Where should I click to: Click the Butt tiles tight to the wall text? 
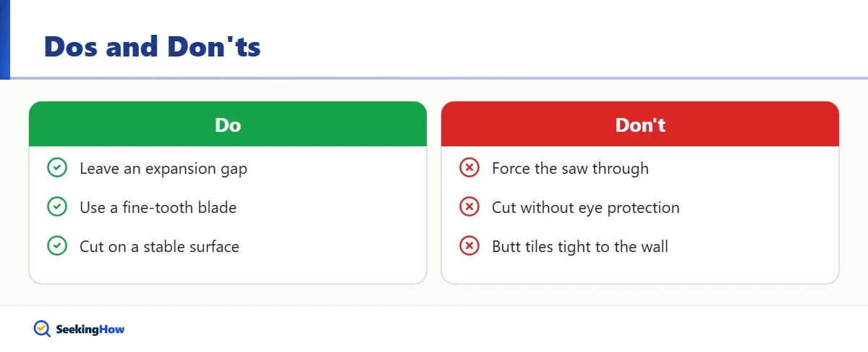[x=580, y=247]
